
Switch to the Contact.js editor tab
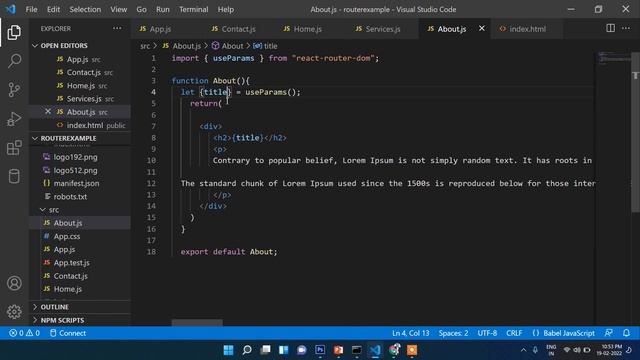(239, 29)
